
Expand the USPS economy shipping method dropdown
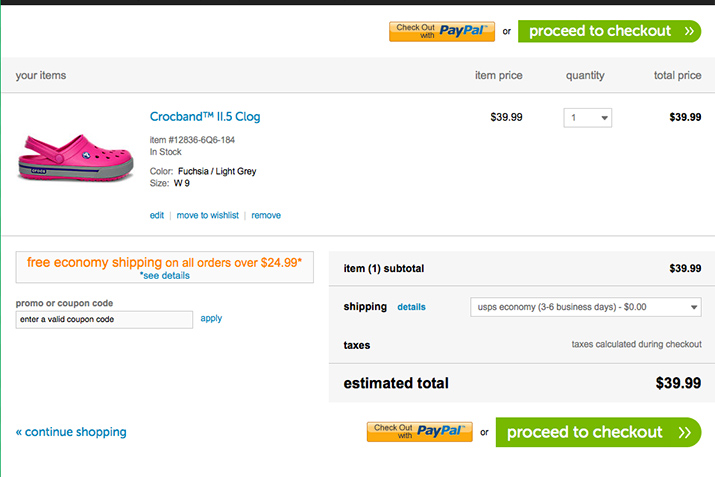(586, 307)
